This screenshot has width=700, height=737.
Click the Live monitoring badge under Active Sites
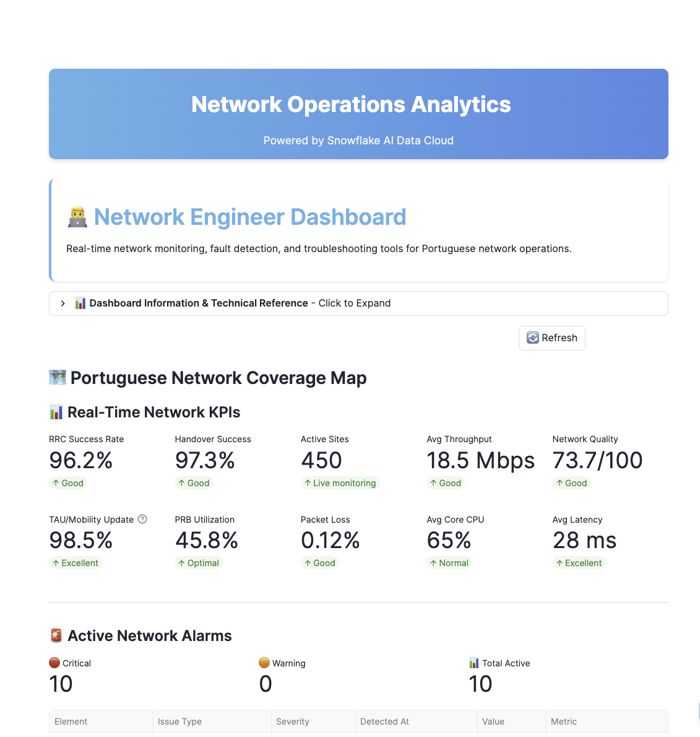click(340, 483)
